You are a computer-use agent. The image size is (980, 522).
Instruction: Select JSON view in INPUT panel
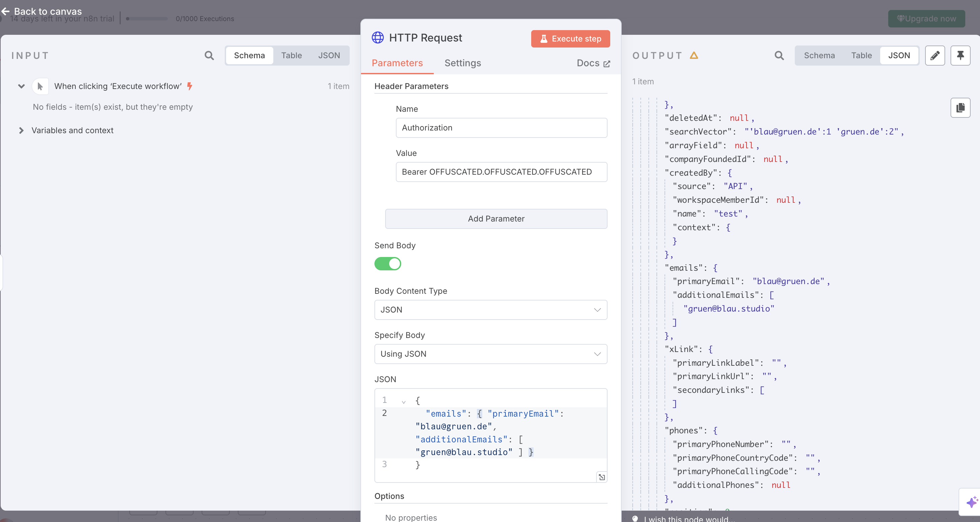[x=329, y=56]
